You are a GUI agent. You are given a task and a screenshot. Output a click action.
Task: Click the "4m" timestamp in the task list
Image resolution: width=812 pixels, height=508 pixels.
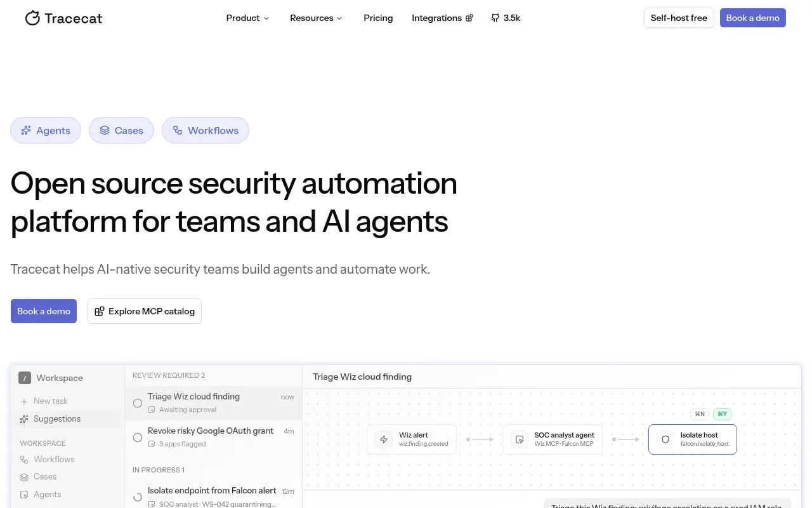click(x=289, y=431)
